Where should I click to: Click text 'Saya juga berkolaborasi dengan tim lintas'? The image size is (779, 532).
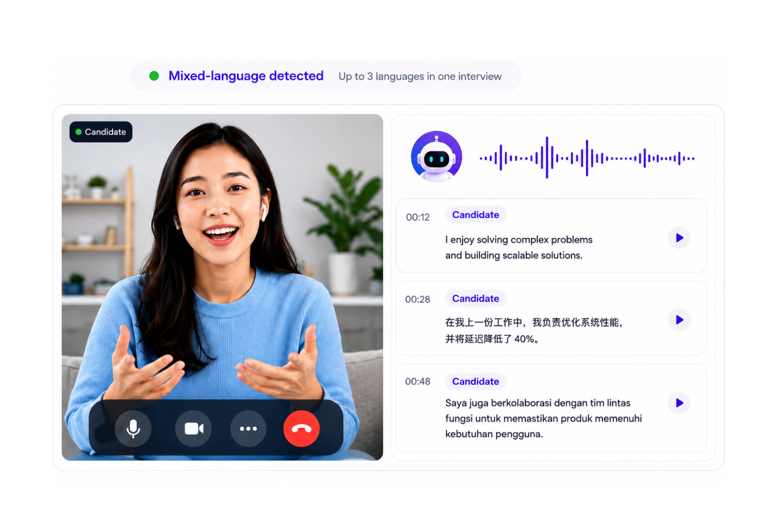pos(538,403)
